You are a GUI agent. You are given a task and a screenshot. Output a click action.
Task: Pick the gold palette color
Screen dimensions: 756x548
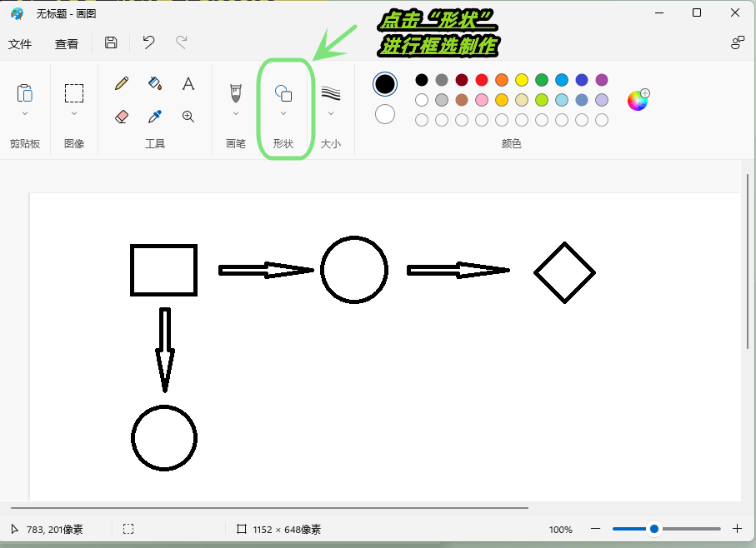coord(502,100)
